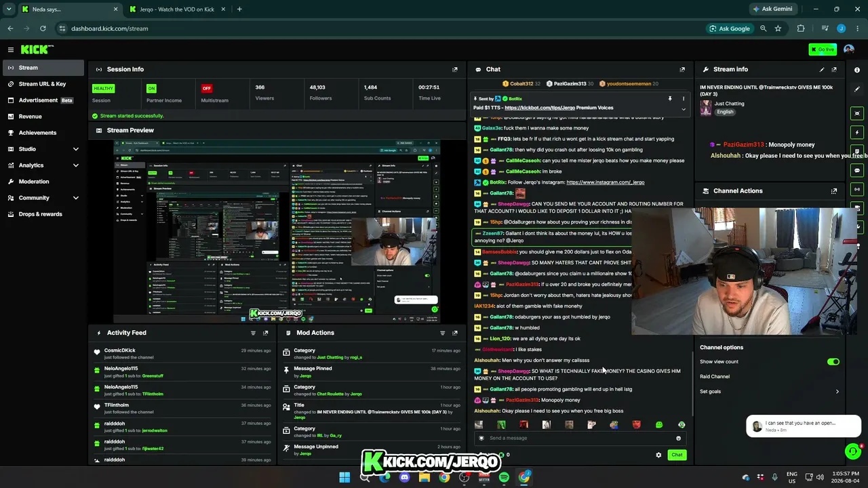Screen dimensions: 868x488
Task: Click the CosmicDKick follow entry
Action: [183, 353]
